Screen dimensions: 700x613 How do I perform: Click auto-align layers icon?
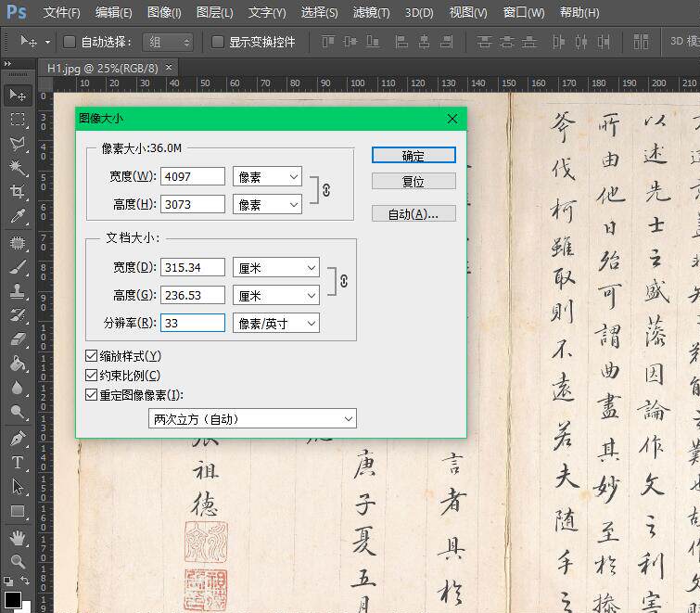click(x=641, y=42)
